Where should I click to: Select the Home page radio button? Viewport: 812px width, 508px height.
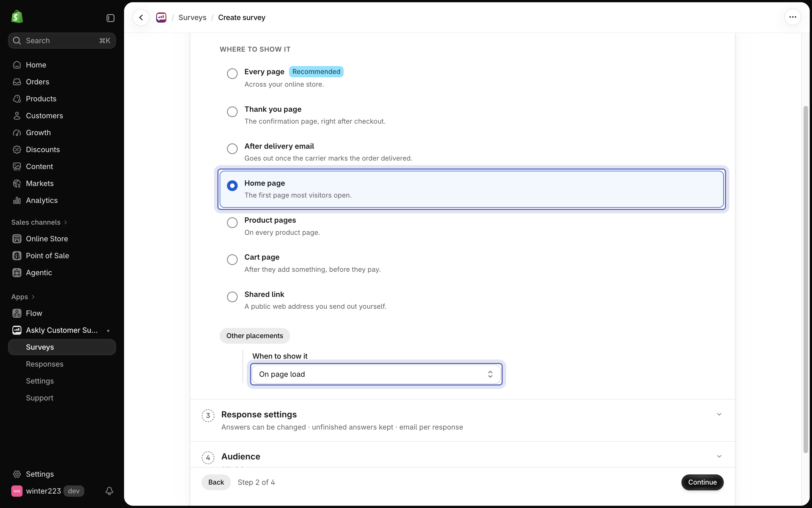click(x=232, y=185)
